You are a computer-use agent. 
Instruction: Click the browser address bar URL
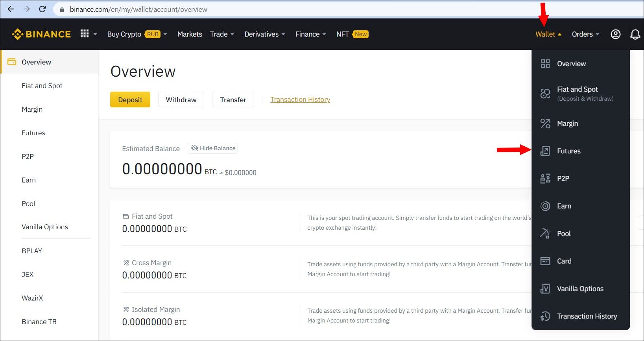pyautogui.click(x=138, y=9)
